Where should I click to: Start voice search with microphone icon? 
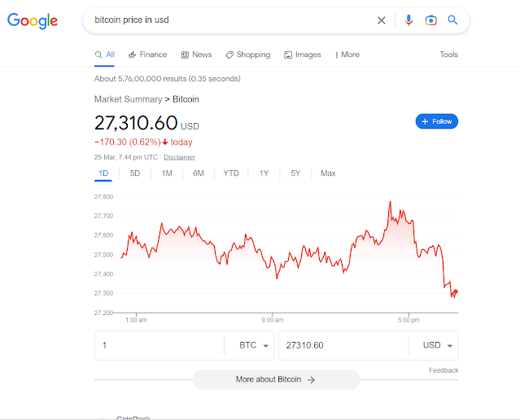click(409, 20)
